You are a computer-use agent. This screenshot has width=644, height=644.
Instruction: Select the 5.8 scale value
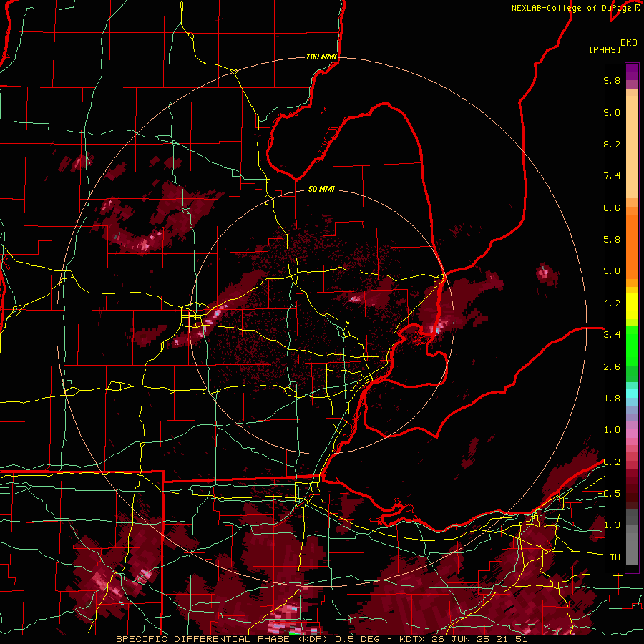click(612, 240)
